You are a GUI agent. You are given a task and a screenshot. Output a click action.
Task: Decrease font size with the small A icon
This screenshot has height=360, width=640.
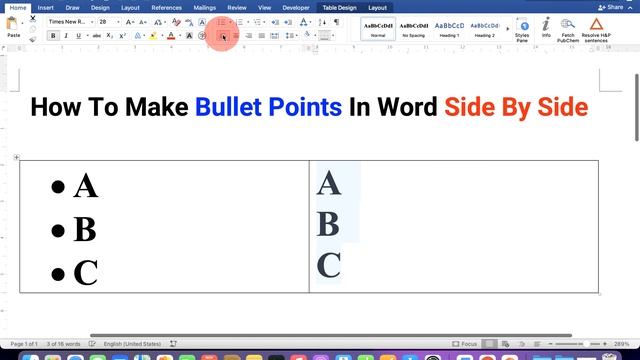[142, 22]
